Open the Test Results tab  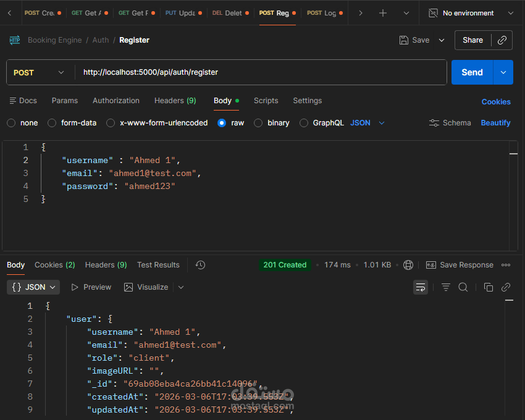pos(158,265)
